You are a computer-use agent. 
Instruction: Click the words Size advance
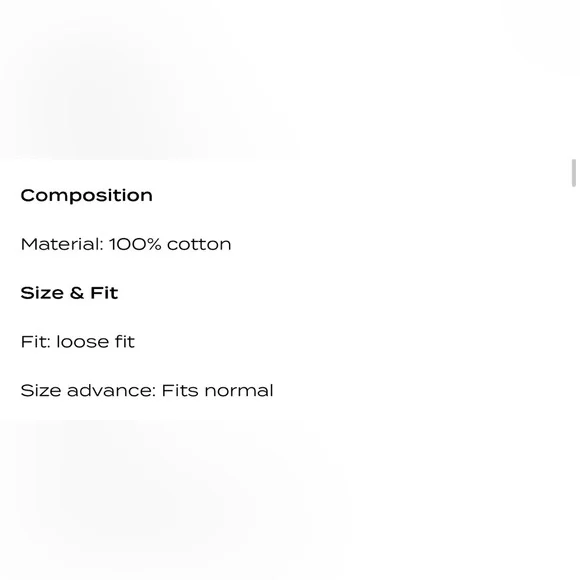86,390
